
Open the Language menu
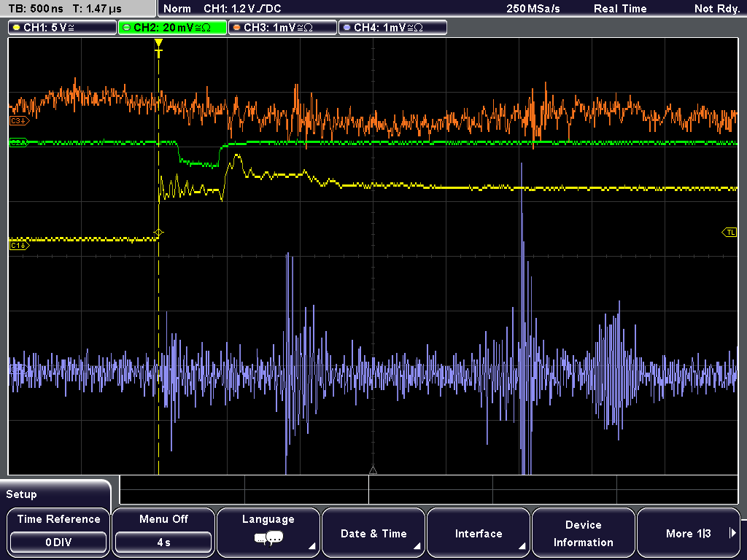pos(268,532)
